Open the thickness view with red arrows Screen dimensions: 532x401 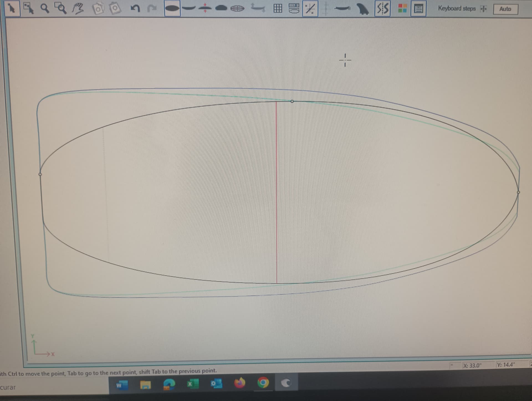point(205,8)
